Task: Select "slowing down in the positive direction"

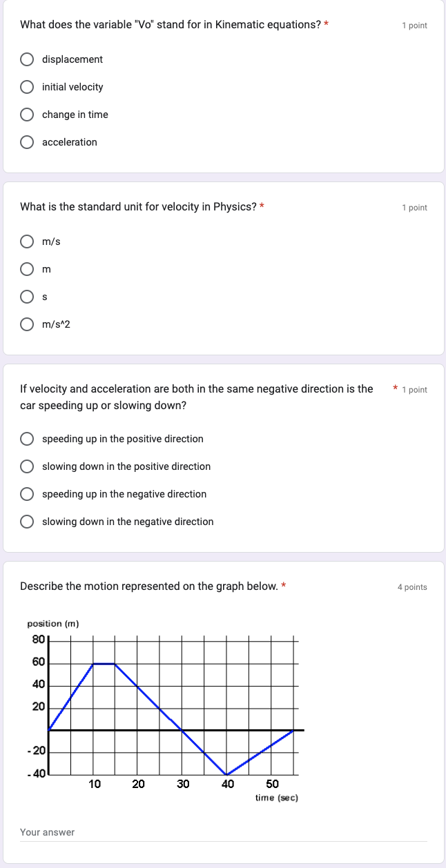Action: point(27,466)
